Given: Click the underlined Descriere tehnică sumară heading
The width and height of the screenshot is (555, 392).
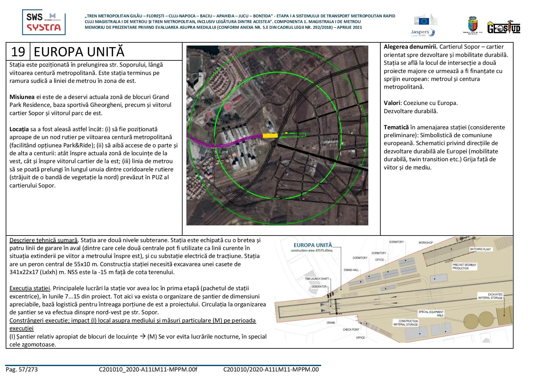Looking at the screenshot, I should [43, 240].
